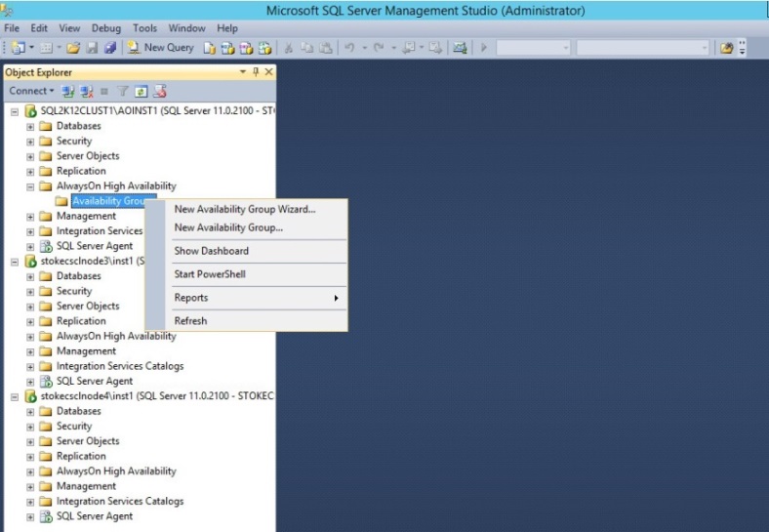Click Analysis Services DMX Query icon
Screen dimensions: 769x532
(x=246, y=48)
